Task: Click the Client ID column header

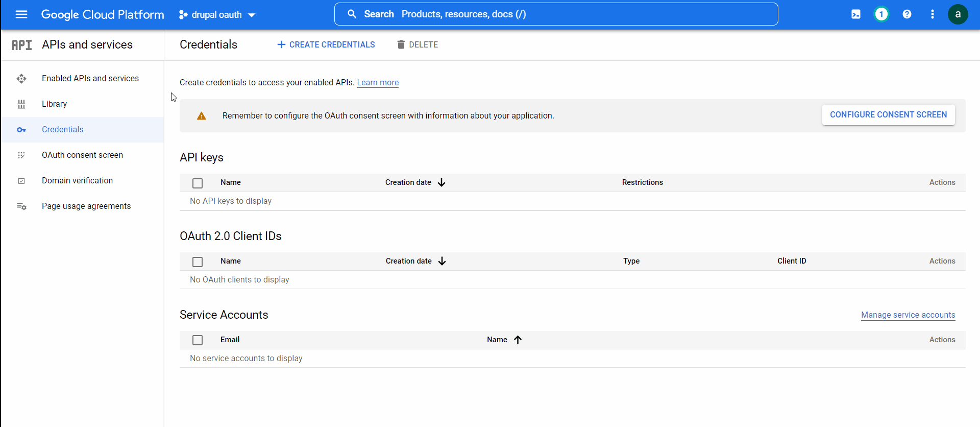Action: coord(792,261)
